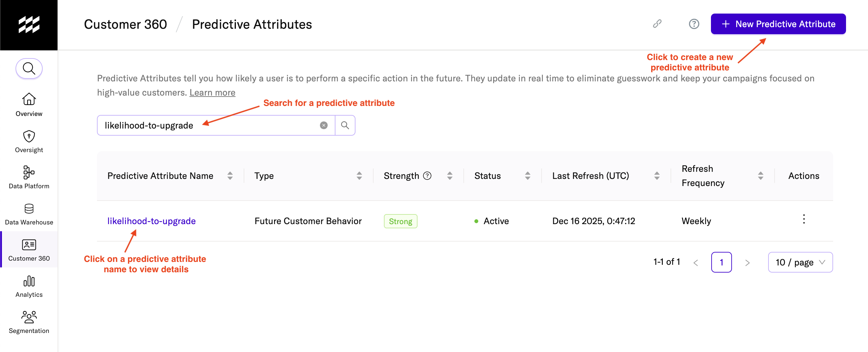
Task: Submit search with magnifier button
Action: coord(345,125)
